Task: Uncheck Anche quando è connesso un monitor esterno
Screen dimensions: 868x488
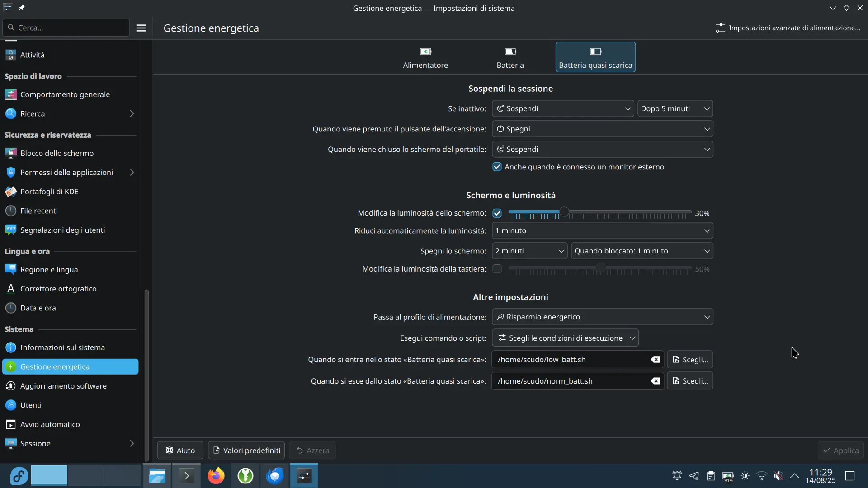Action: [x=497, y=167]
